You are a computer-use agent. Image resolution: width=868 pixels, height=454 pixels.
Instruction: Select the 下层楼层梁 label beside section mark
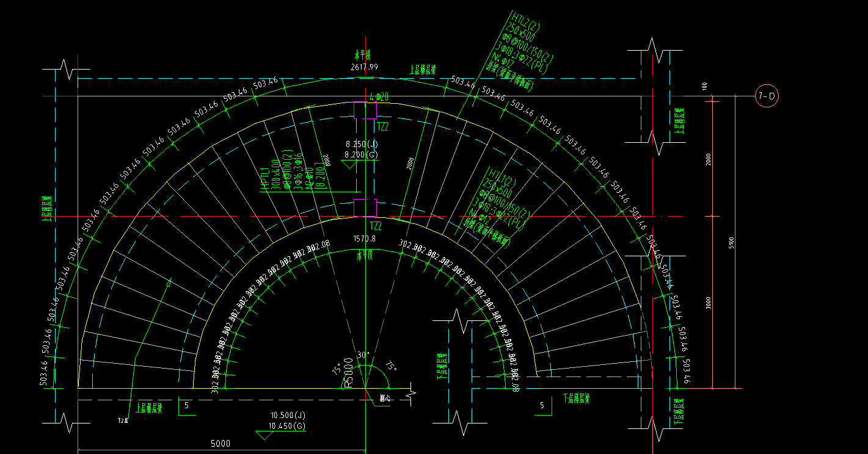coord(576,399)
